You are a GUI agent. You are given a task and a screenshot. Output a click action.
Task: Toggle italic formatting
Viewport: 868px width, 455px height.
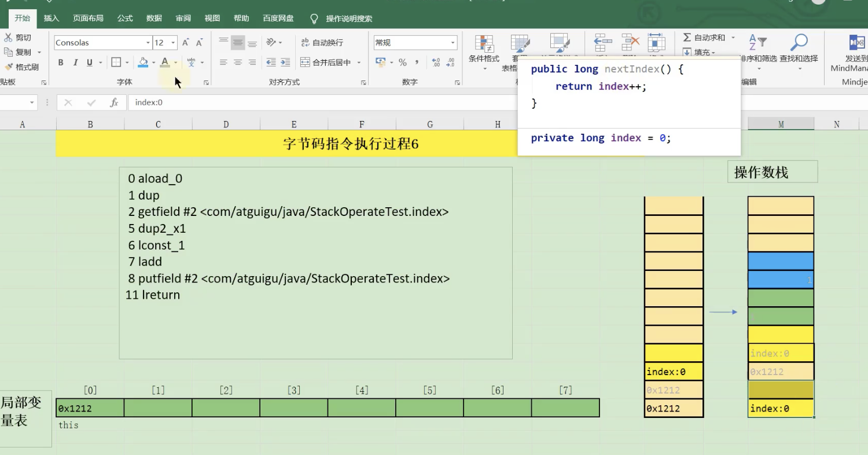click(x=75, y=63)
